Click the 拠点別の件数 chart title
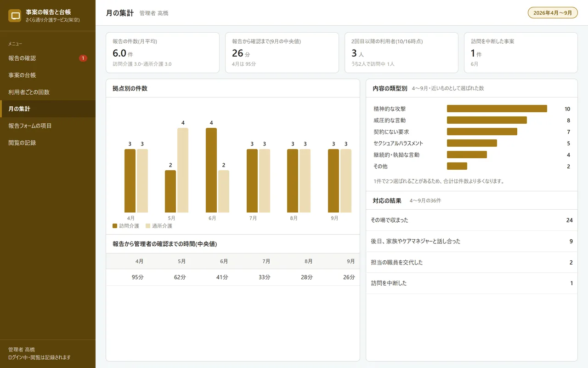The image size is (588, 368). coord(130,88)
